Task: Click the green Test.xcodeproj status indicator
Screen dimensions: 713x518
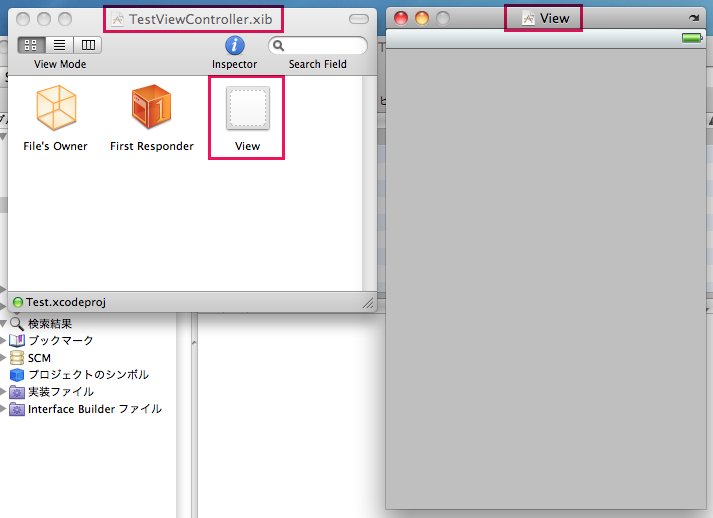Action: [x=18, y=302]
